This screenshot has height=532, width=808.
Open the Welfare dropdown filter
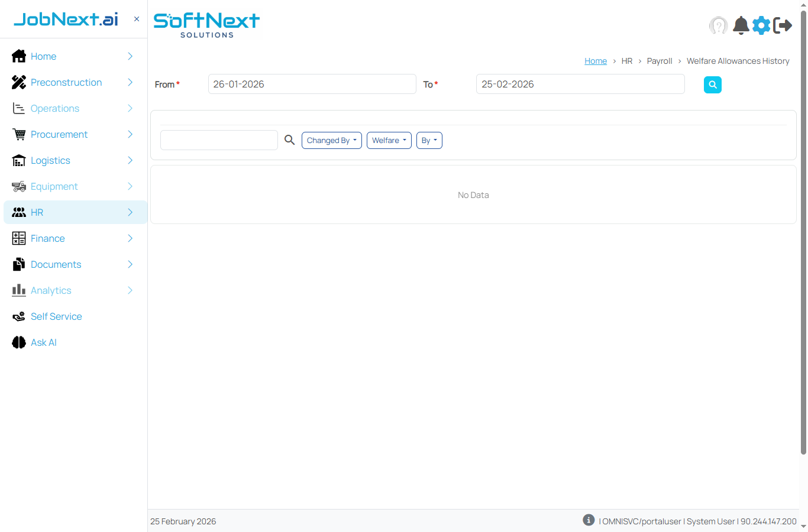pos(389,140)
